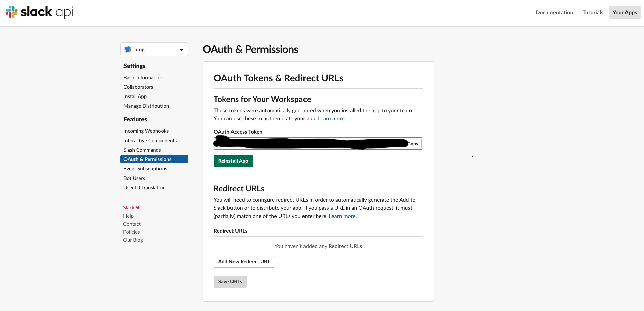Click the Slack api logo
Screen dimensions: 644x311
(x=39, y=12)
